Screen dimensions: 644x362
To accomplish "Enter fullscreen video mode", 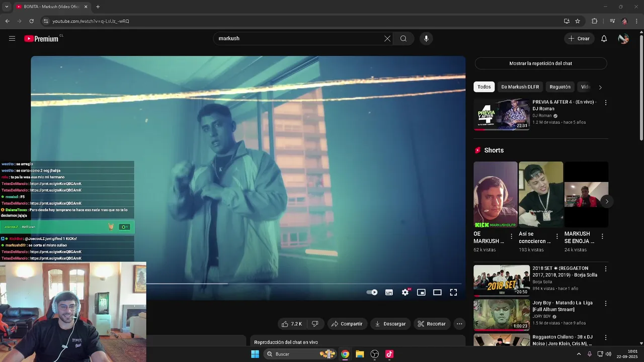I will (453, 292).
